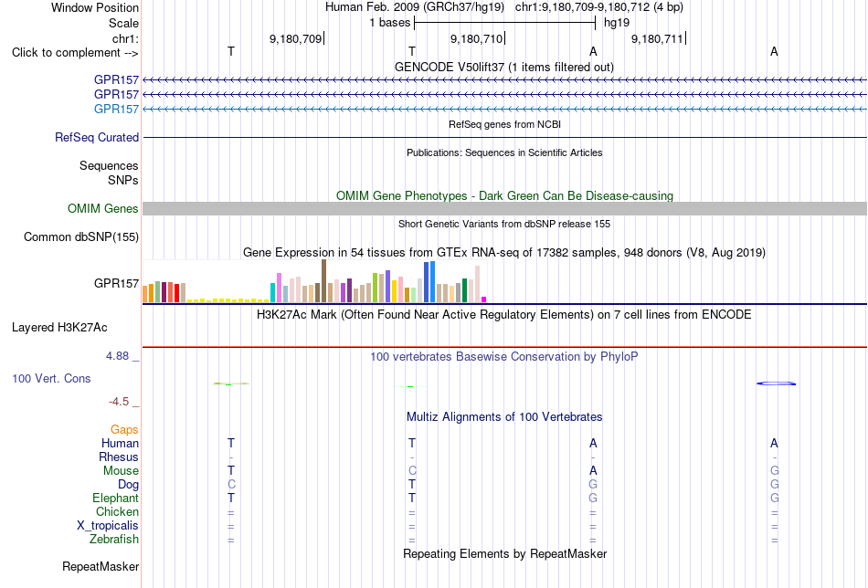Open the H3K27Ac Mark ENCODE track title
The width and height of the screenshot is (868, 588).
pyautogui.click(x=504, y=315)
